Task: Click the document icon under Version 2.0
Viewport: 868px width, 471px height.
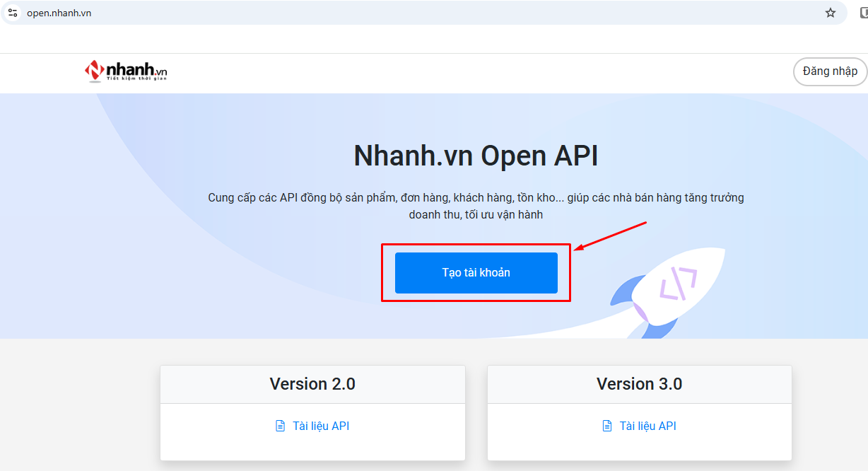Action: [x=280, y=426]
